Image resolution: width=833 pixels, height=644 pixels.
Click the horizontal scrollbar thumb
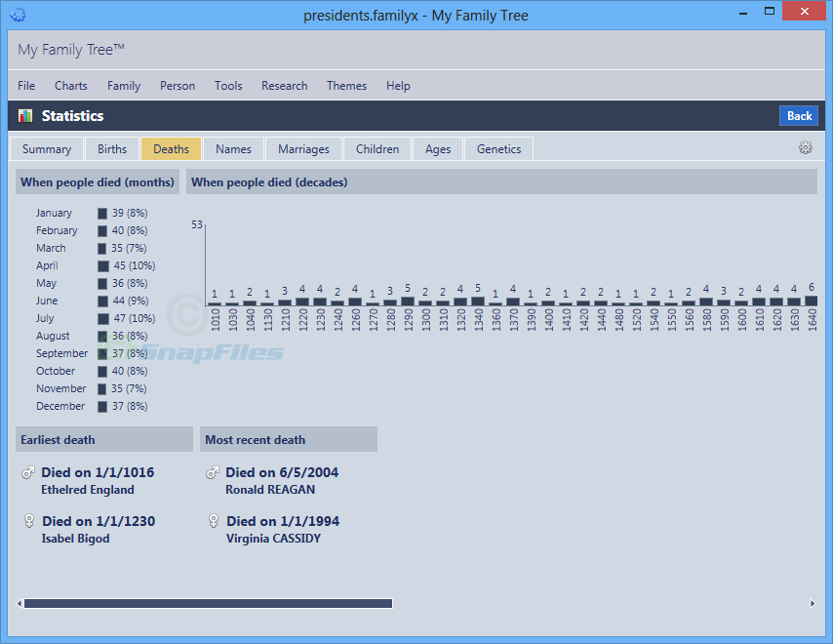coord(209,603)
